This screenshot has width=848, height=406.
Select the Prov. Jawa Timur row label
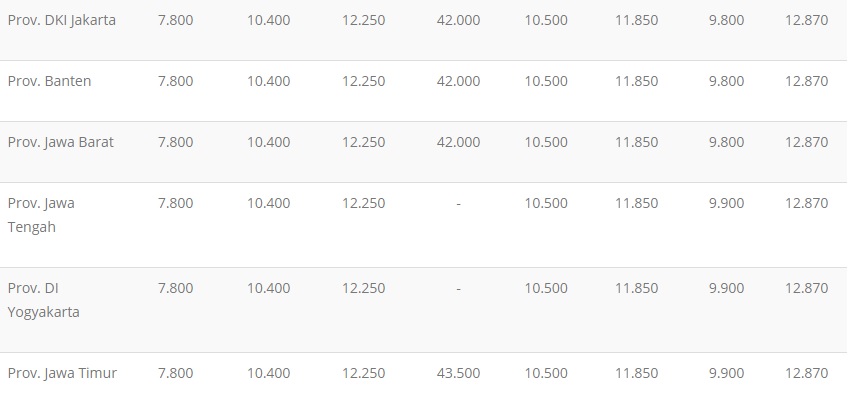tap(62, 373)
